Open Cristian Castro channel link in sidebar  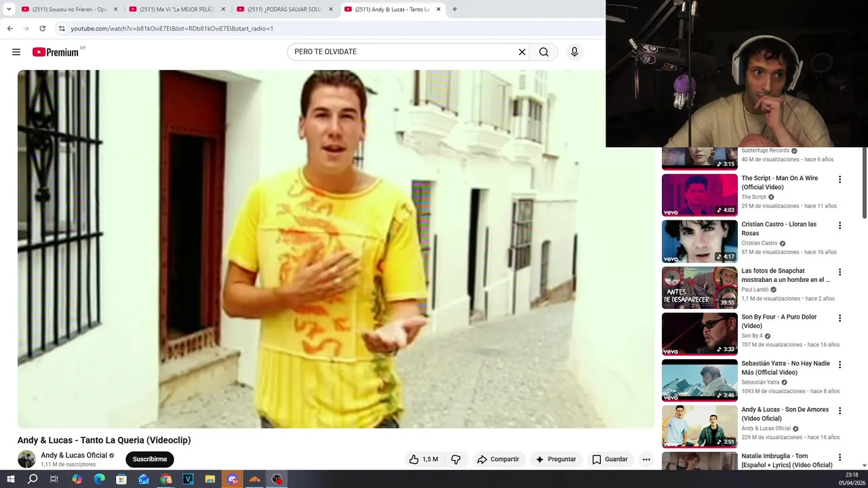(x=759, y=243)
